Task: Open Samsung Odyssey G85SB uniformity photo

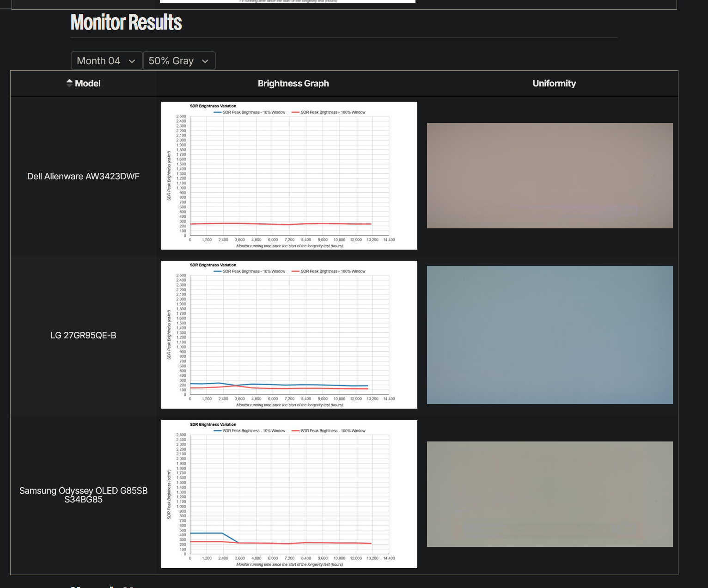Action: click(550, 494)
